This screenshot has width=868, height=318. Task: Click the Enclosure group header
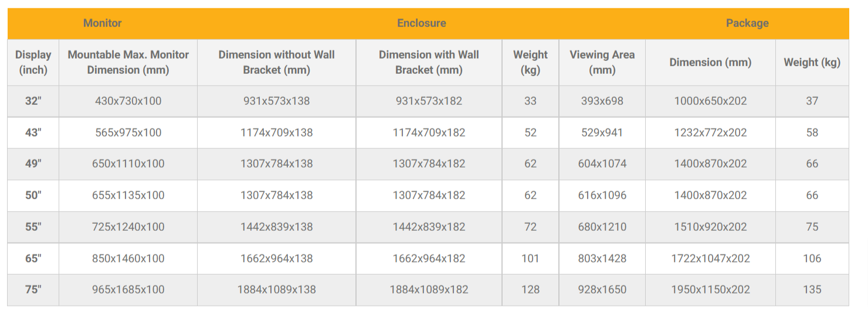click(421, 23)
